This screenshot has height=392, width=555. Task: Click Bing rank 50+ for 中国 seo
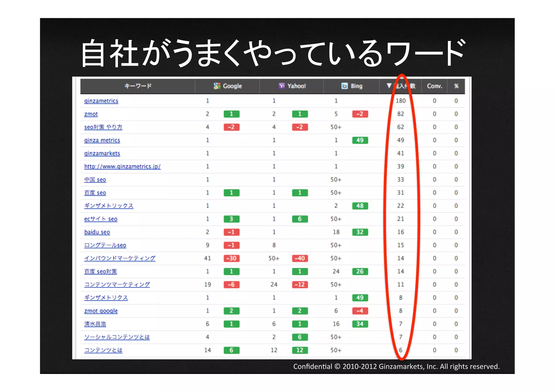[x=336, y=180]
